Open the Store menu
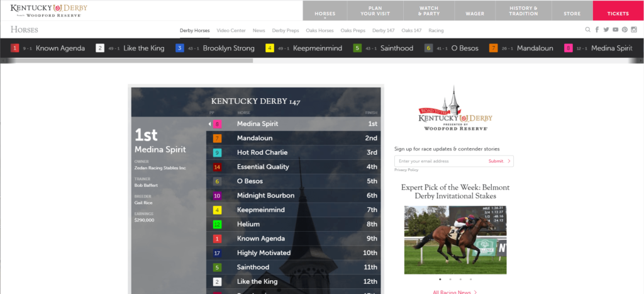644x294 pixels. click(572, 11)
